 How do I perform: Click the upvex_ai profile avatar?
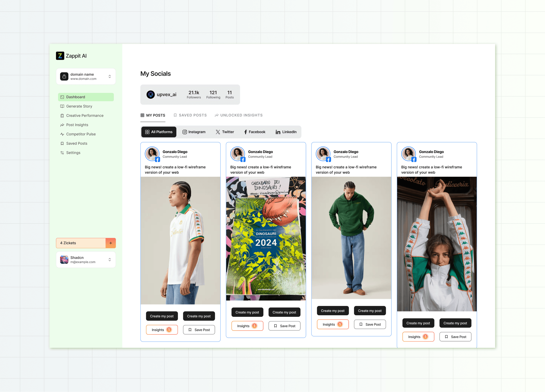(151, 95)
